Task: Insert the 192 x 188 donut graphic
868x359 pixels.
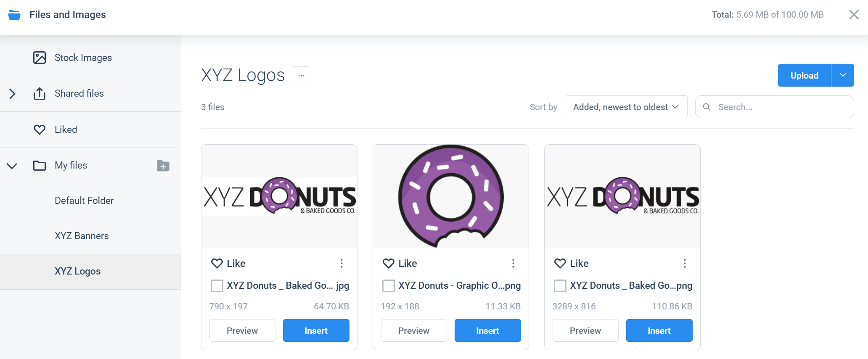Action: pyautogui.click(x=488, y=330)
